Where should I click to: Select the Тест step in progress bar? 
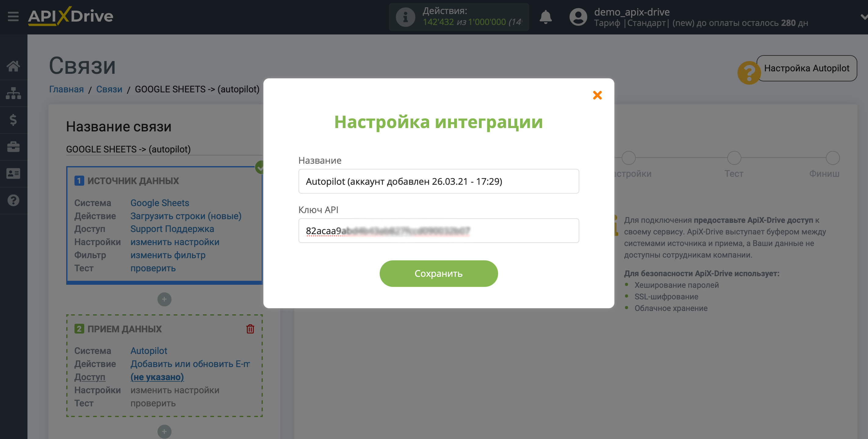click(734, 158)
